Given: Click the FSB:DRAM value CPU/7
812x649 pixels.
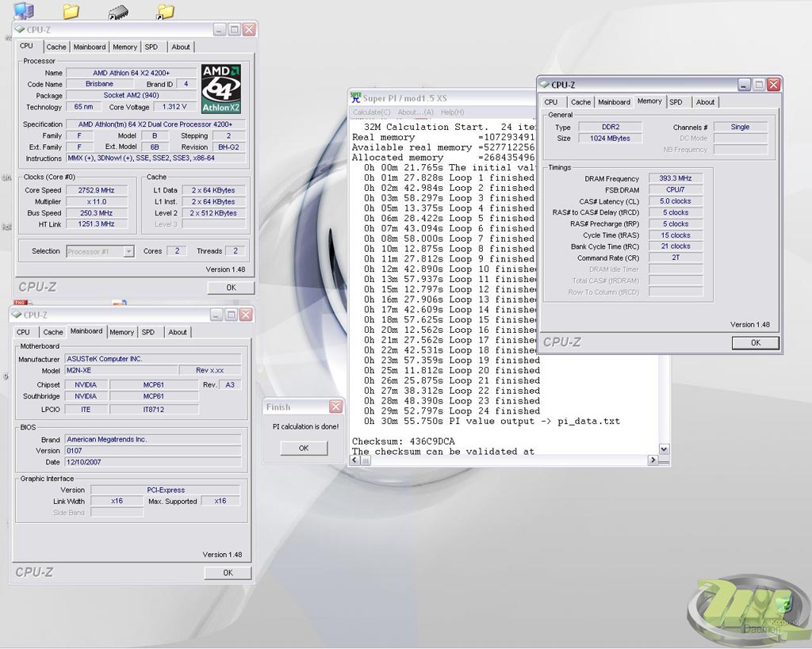Looking at the screenshot, I should (x=676, y=189).
